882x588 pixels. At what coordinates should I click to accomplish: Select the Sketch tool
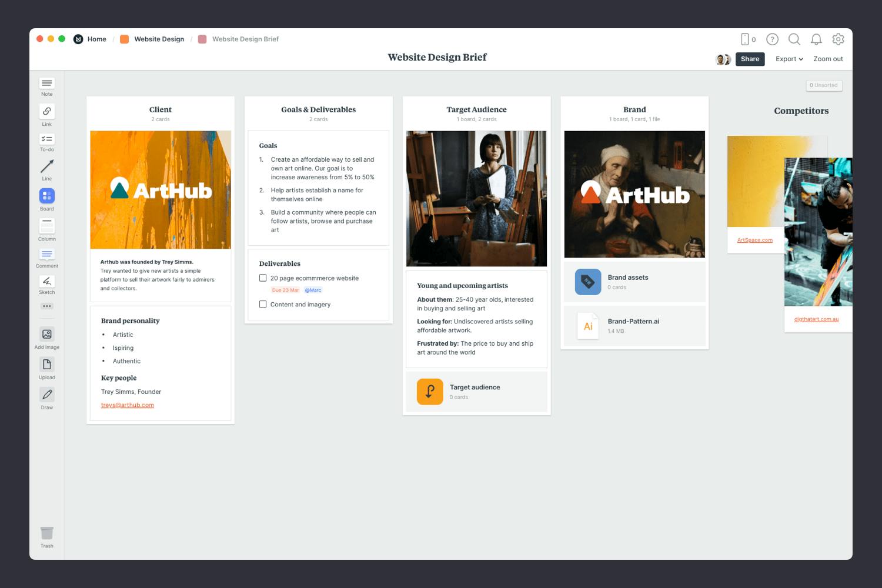click(46, 282)
